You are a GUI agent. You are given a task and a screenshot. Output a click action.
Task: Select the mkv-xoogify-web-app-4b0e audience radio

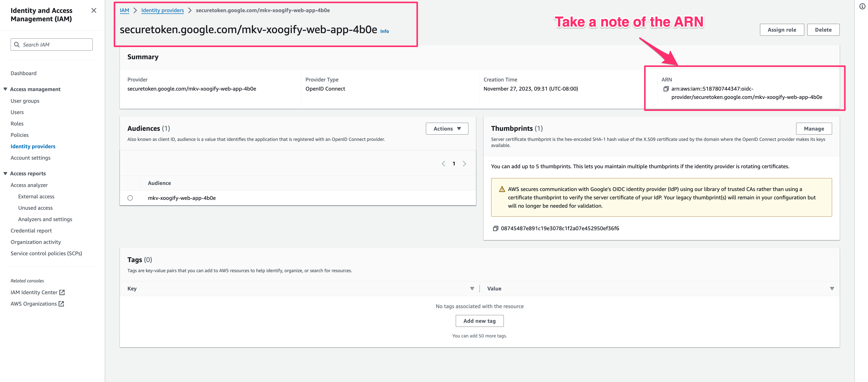pos(130,198)
